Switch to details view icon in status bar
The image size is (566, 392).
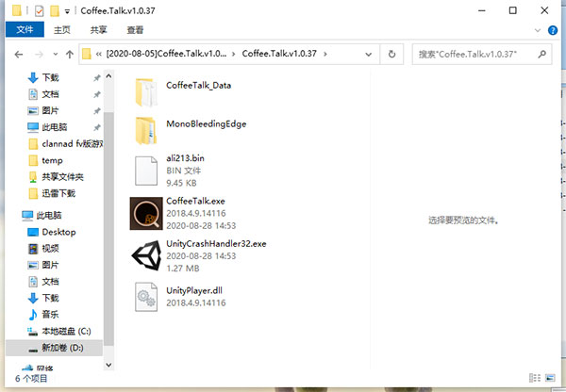[535, 378]
